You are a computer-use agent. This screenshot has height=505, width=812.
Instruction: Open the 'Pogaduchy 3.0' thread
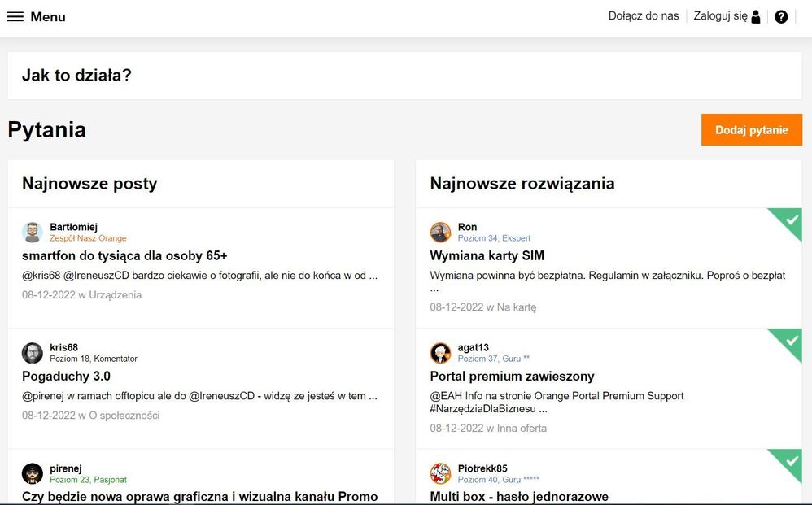(67, 376)
